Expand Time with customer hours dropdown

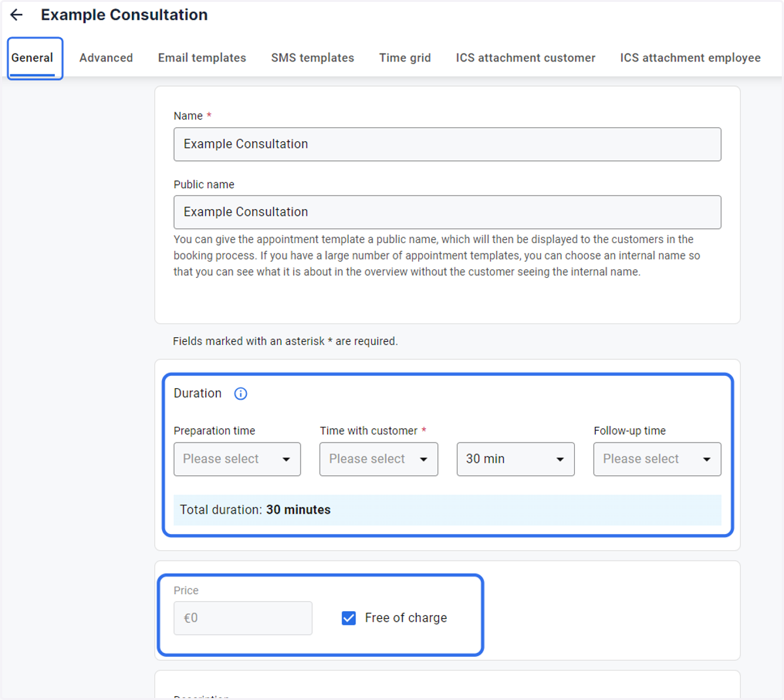pos(379,459)
